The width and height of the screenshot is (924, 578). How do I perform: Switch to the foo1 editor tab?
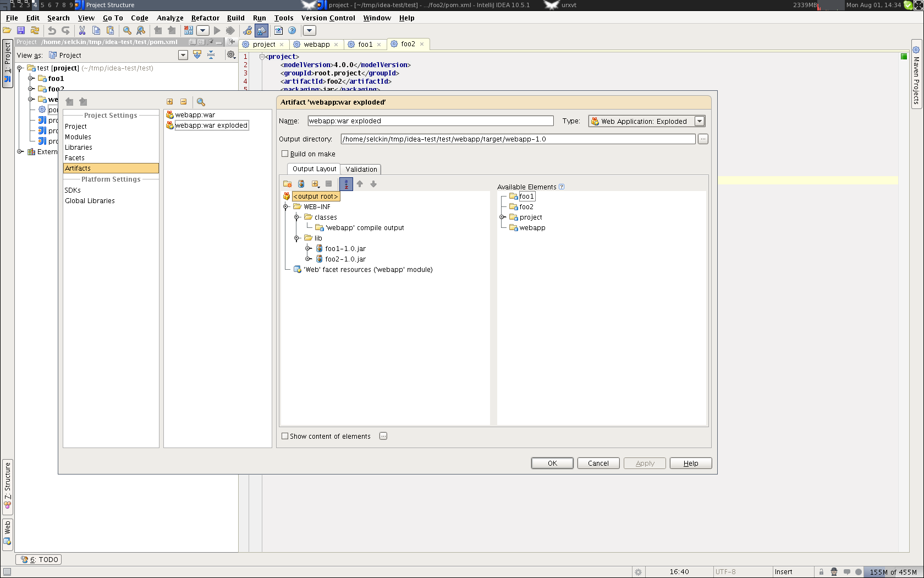[365, 45]
